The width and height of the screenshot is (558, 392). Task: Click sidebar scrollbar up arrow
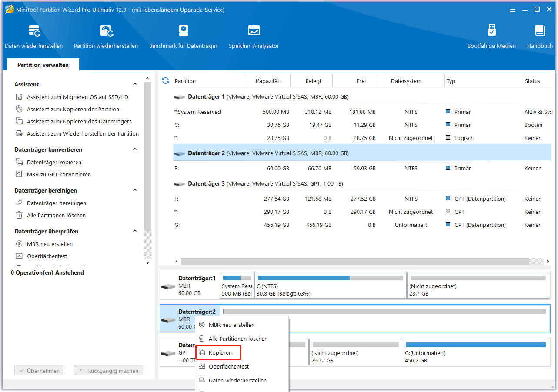point(147,78)
